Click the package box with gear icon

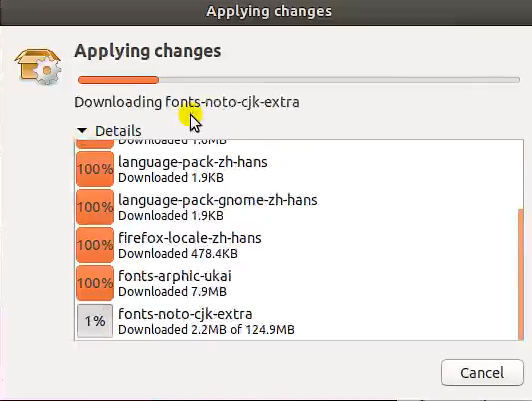pos(38,66)
